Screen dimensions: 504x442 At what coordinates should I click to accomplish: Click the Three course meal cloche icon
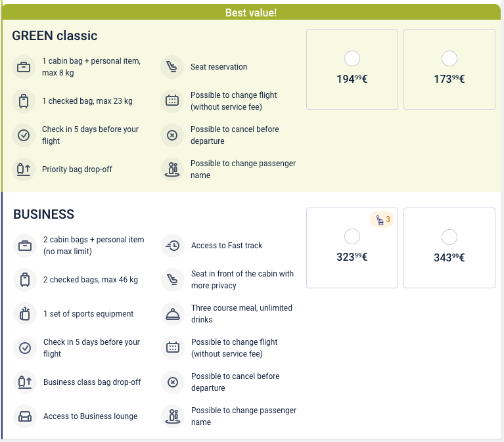coord(173,314)
